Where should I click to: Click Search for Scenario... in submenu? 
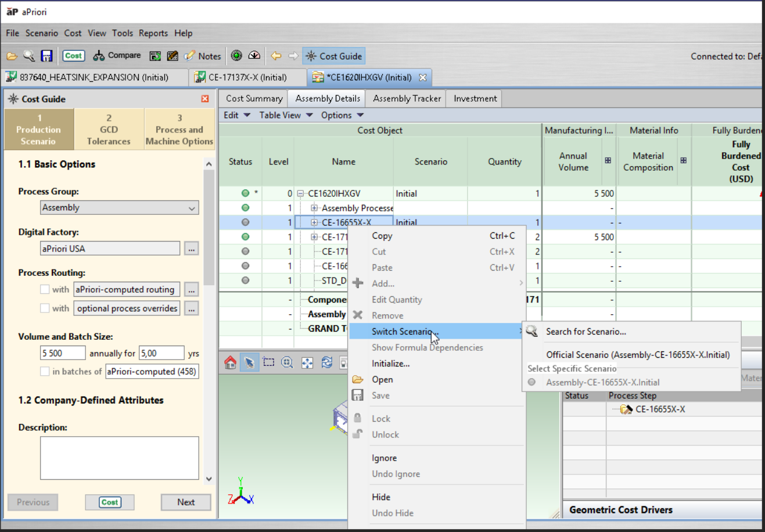click(586, 332)
